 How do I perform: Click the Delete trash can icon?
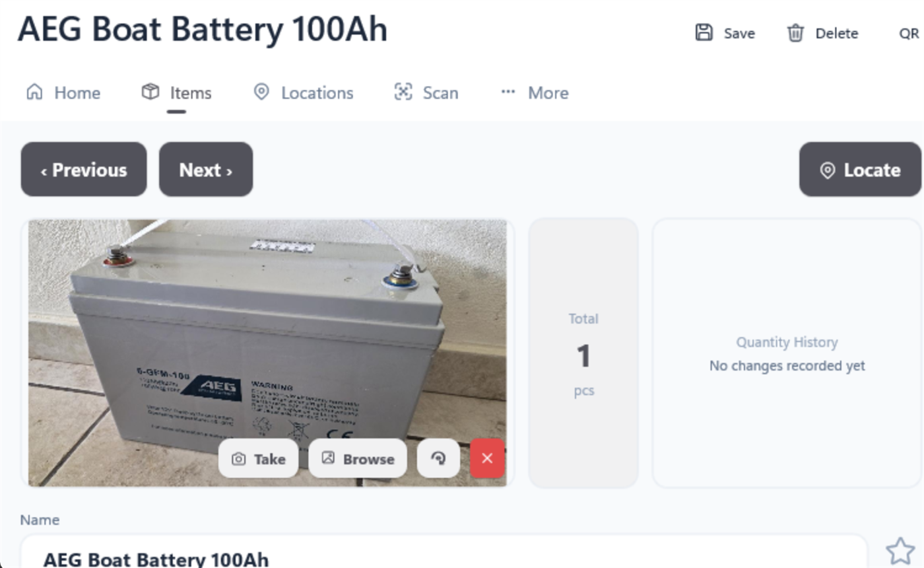coord(795,33)
